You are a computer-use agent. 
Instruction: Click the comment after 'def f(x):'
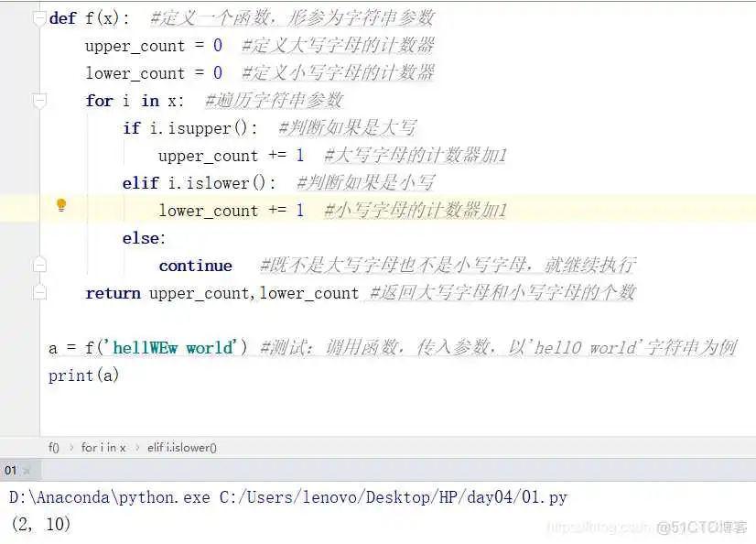click(x=292, y=18)
